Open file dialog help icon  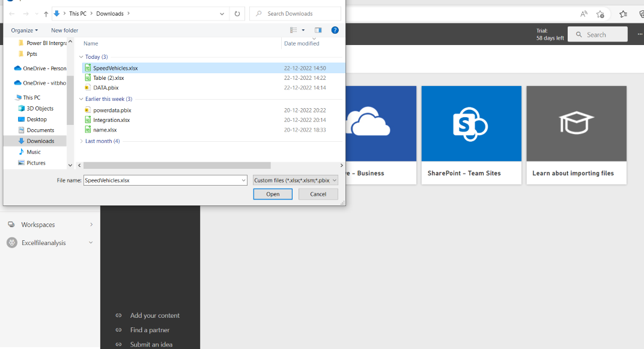335,30
